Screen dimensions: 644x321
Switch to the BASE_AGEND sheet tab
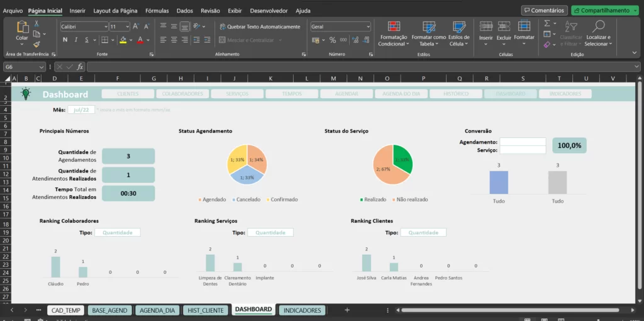tap(109, 310)
